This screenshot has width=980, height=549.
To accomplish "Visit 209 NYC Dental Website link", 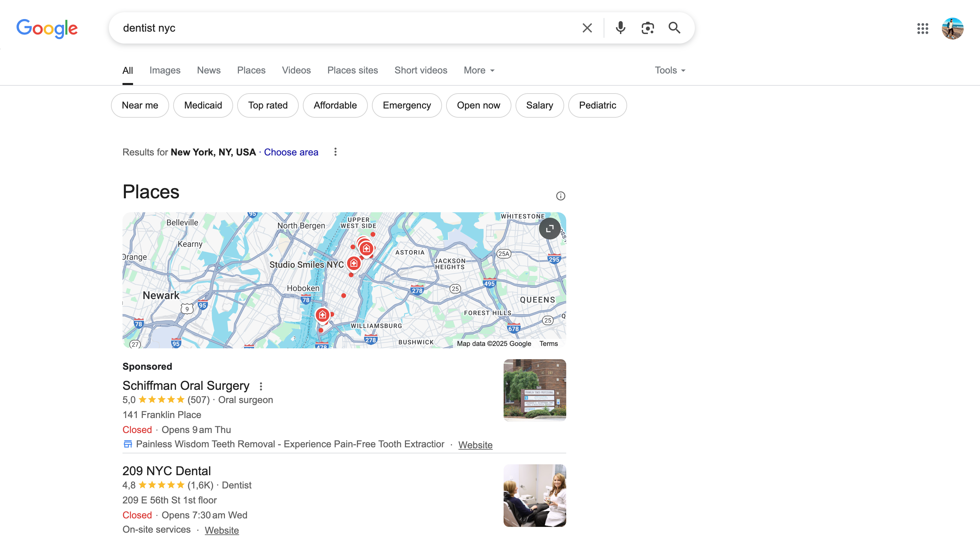I will (x=222, y=530).
